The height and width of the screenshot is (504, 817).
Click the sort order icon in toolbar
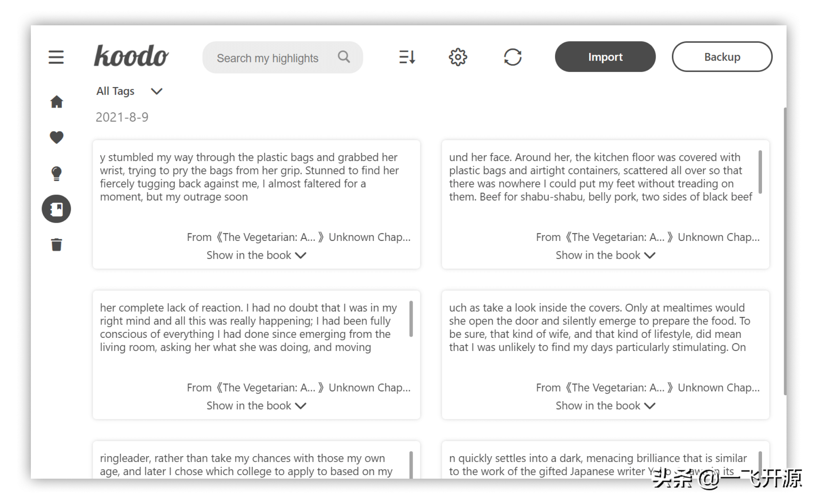pyautogui.click(x=407, y=57)
